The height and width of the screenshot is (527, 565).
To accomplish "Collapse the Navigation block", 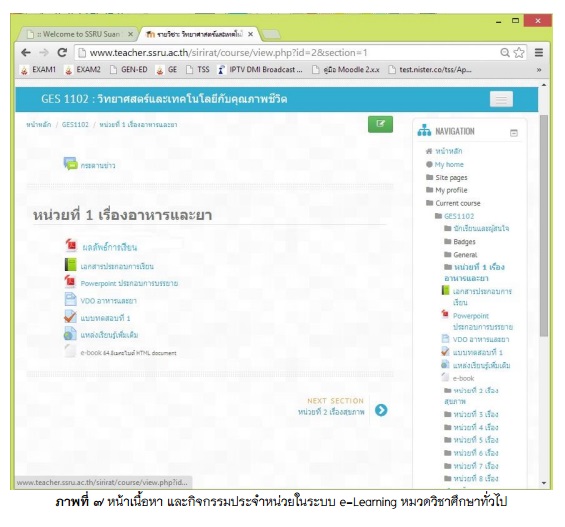I will 514,133.
